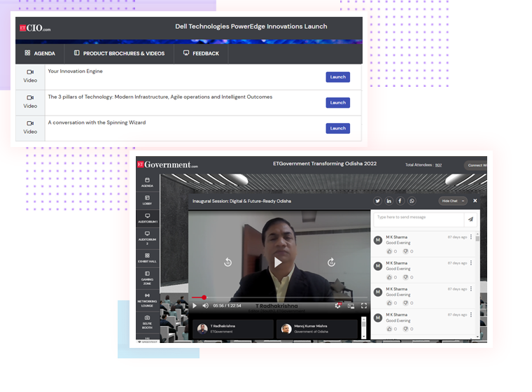Open the Feedback tab
This screenshot has height=392, width=532.
tap(201, 53)
